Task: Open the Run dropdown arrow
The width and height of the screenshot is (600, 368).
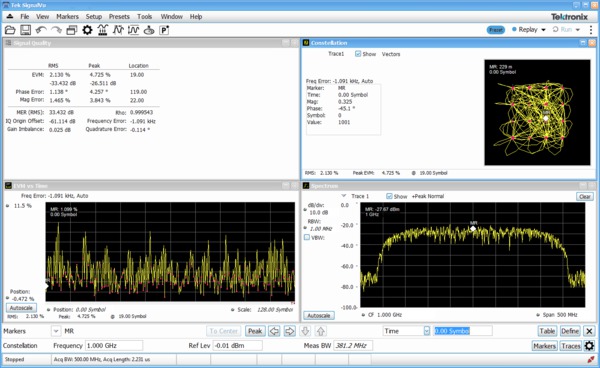Action: pos(578,30)
